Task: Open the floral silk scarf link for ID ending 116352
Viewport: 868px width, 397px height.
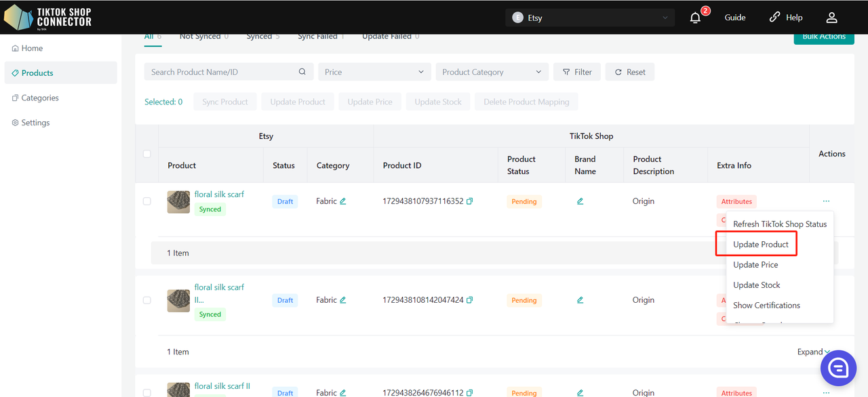Action: coord(219,194)
